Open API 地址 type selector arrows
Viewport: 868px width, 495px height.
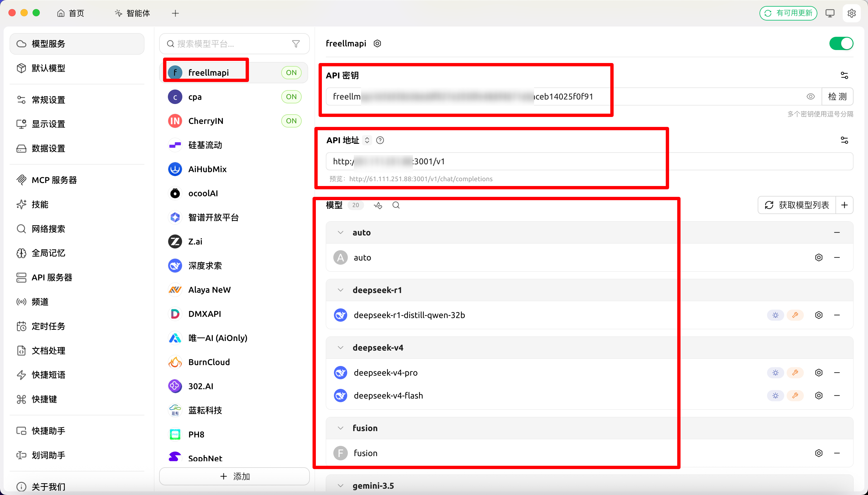[x=367, y=140]
